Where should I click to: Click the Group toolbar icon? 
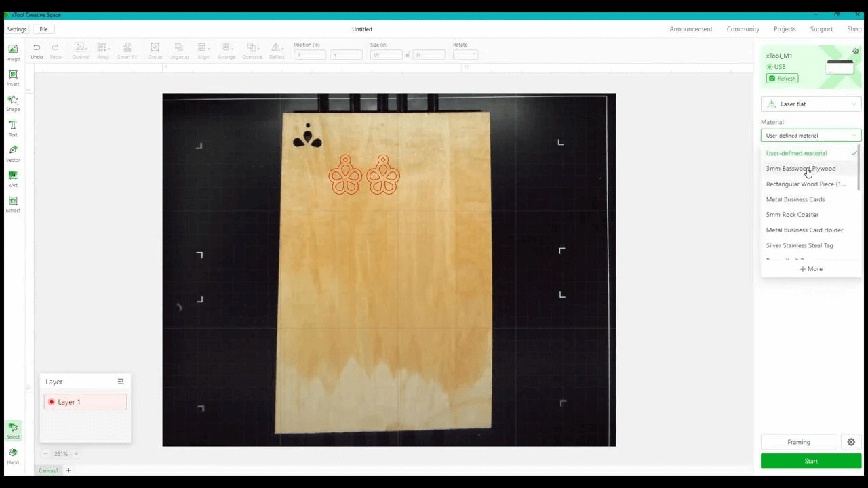[155, 51]
